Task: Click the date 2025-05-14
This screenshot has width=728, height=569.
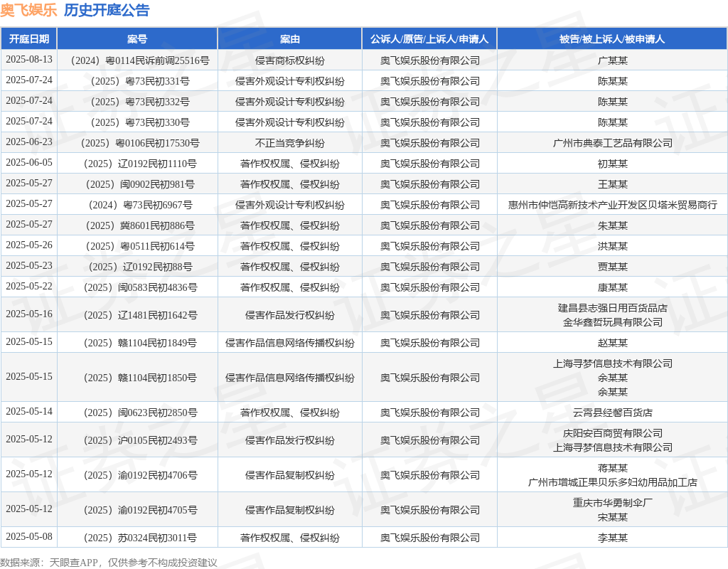Action: tap(28, 412)
